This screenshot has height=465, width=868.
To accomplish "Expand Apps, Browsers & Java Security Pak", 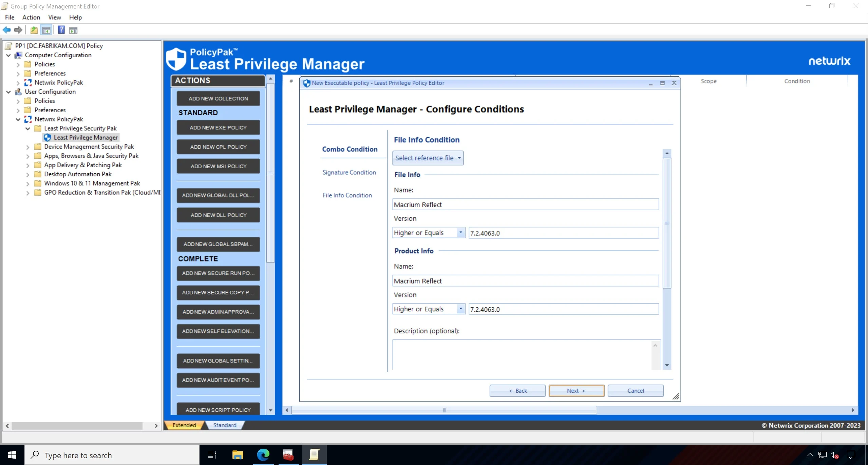I will coord(28,156).
